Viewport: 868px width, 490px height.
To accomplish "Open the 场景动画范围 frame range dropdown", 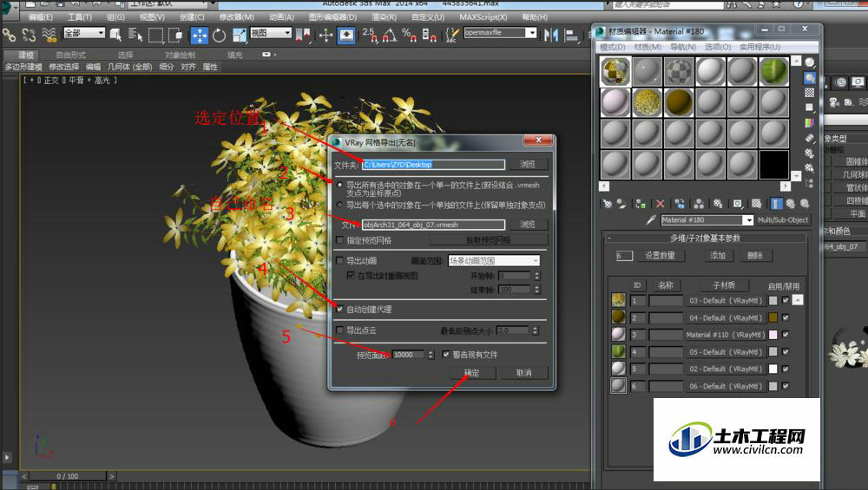I will [494, 260].
